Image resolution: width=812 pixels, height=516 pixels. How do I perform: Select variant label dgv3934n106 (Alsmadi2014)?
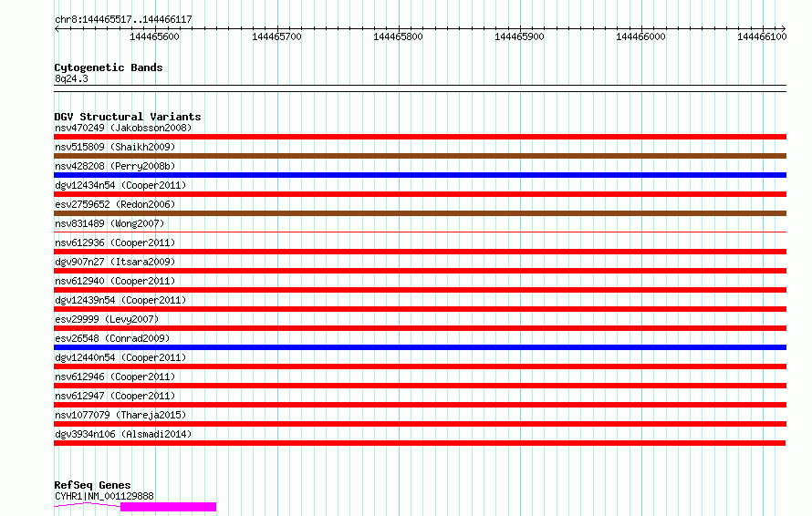click(x=123, y=434)
